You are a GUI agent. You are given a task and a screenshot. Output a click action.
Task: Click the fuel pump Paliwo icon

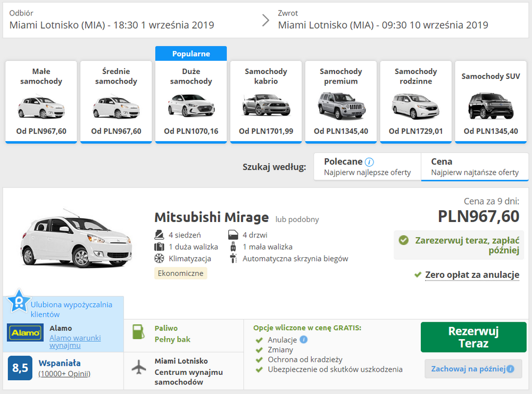pos(138,332)
